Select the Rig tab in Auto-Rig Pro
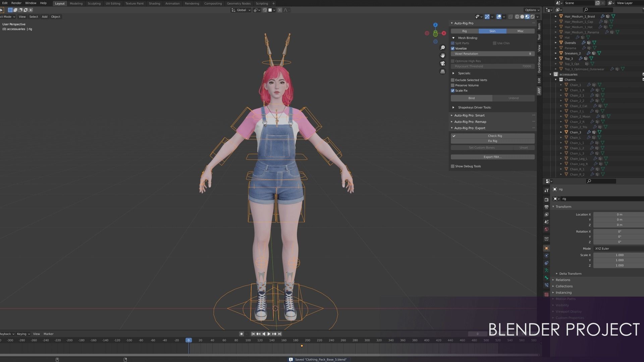Screen dimensions: 644x362 point(464,31)
